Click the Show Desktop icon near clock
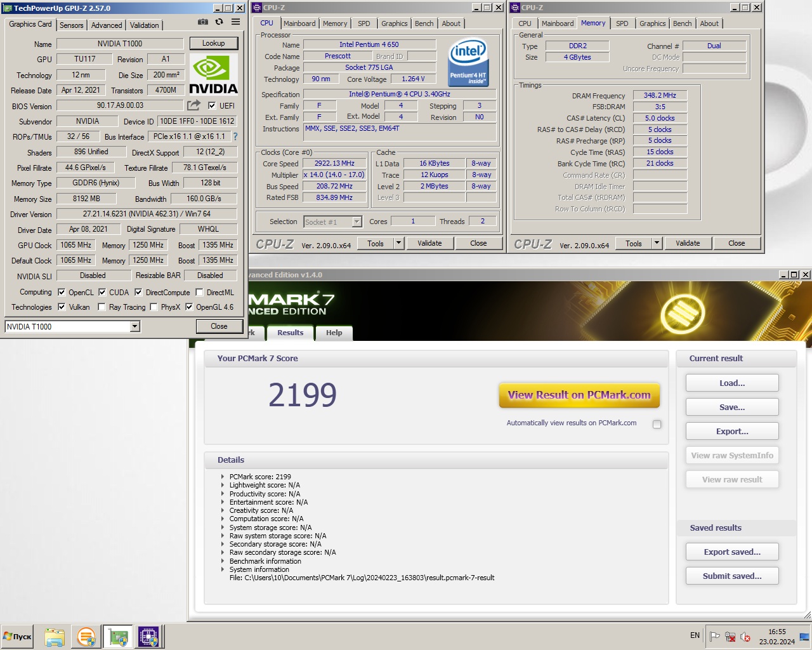 (x=804, y=637)
